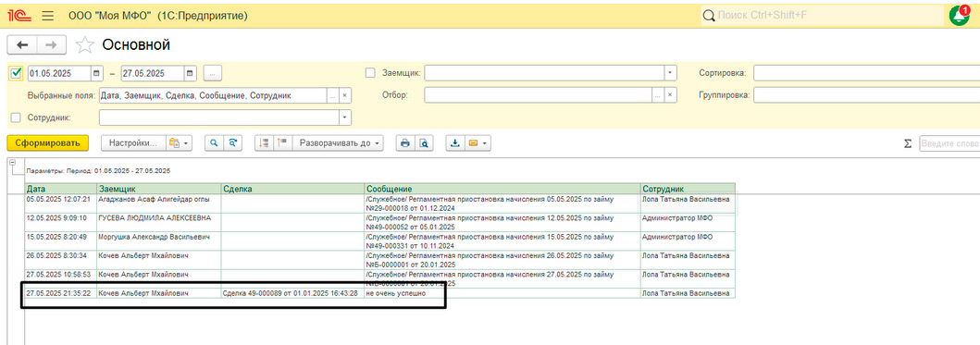Open notifications bell with red badge
980x345 pixels.
click(x=959, y=15)
